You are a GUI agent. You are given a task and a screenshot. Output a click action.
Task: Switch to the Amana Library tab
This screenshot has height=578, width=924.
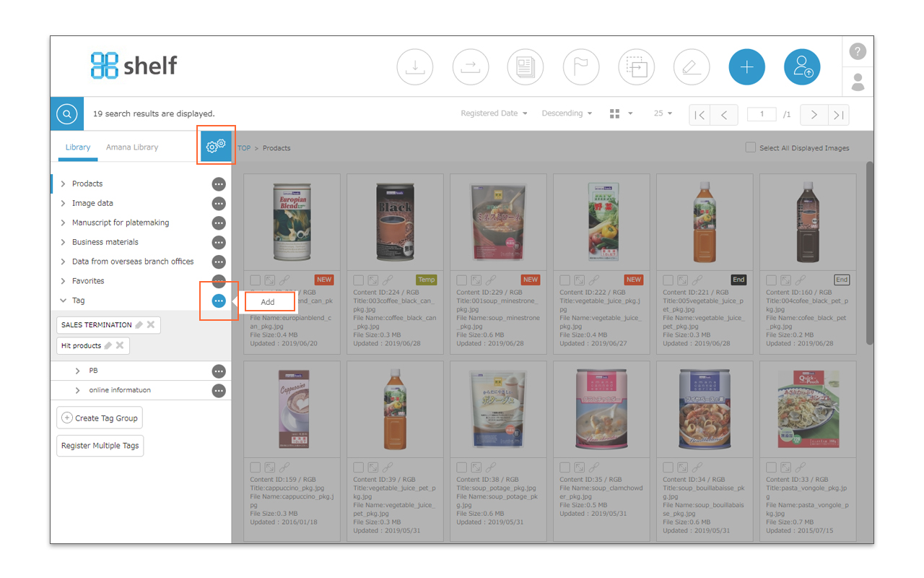click(132, 147)
